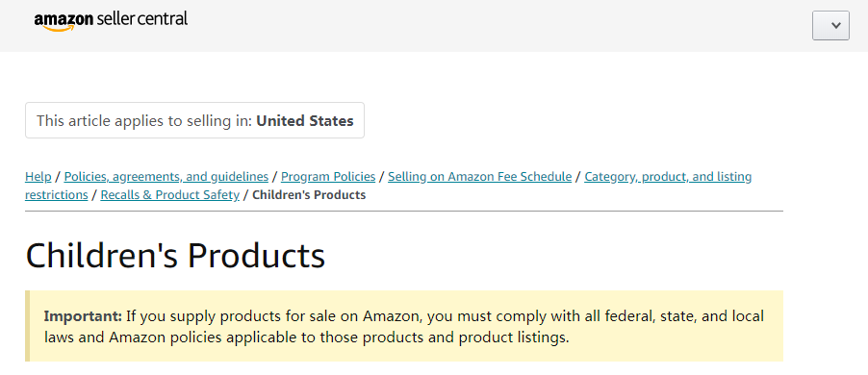Select the bold Children's Products breadcrumb item
The height and width of the screenshot is (375, 868).
pos(309,194)
